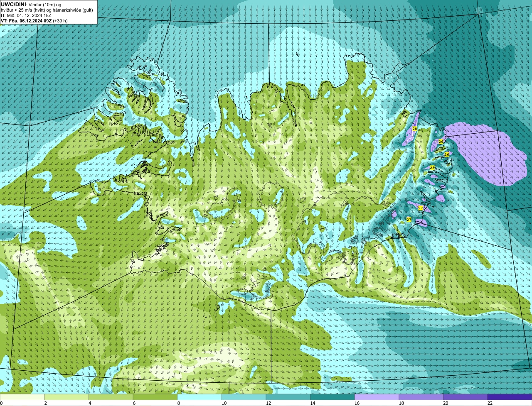
Task: Click the 'IT: Mið. 04. 12. 2024 18Z' line
Action: [x=26, y=15]
